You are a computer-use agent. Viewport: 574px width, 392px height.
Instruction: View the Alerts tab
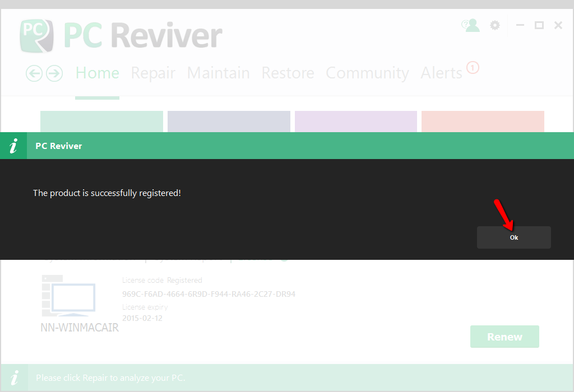tap(441, 73)
